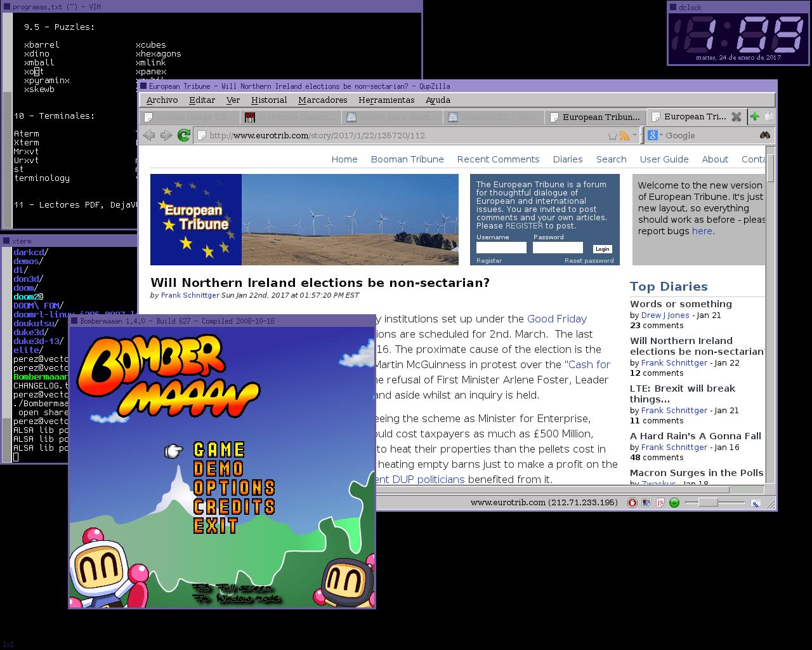The height and width of the screenshot is (650, 812).
Task: Open the Recent Comments link
Action: point(498,159)
